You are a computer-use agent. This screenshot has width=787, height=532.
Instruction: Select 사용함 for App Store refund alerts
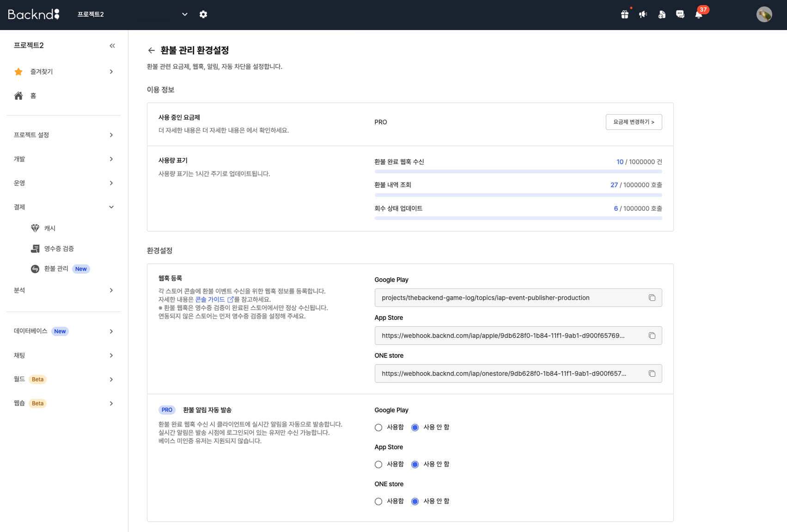[378, 465]
